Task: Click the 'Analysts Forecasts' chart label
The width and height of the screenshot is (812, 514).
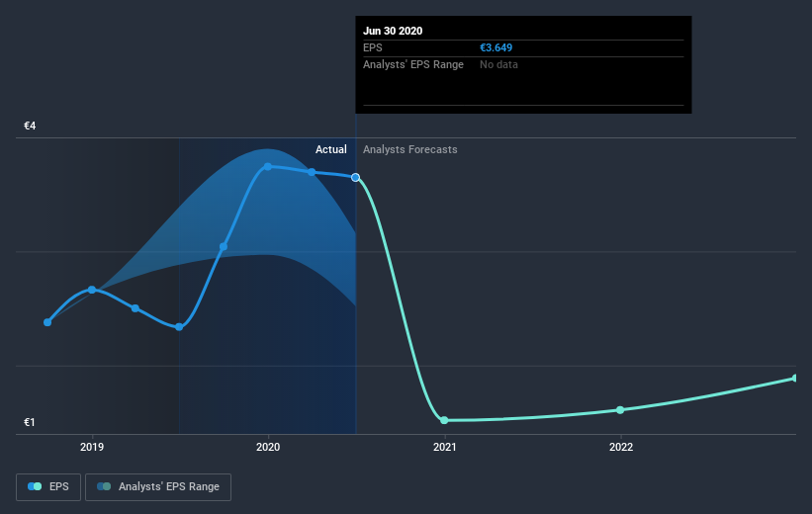Action: (x=409, y=149)
